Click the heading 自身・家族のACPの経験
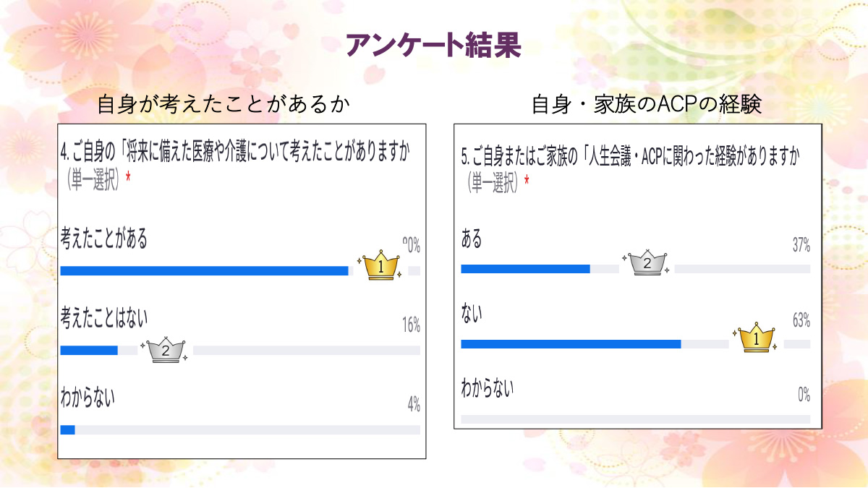 pos(647,106)
